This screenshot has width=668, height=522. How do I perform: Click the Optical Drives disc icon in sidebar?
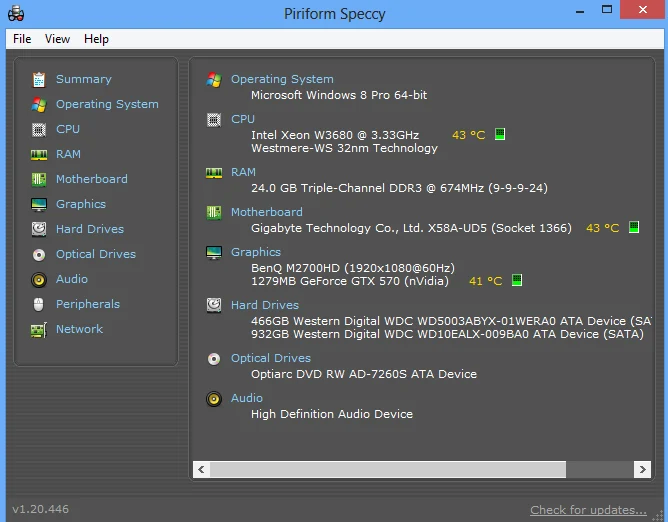(39, 255)
